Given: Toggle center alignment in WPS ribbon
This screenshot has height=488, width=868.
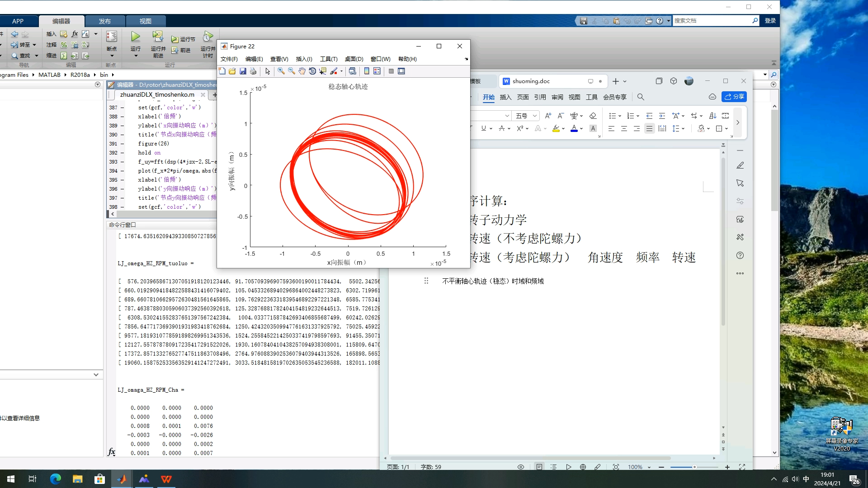Looking at the screenshot, I should pyautogui.click(x=624, y=129).
